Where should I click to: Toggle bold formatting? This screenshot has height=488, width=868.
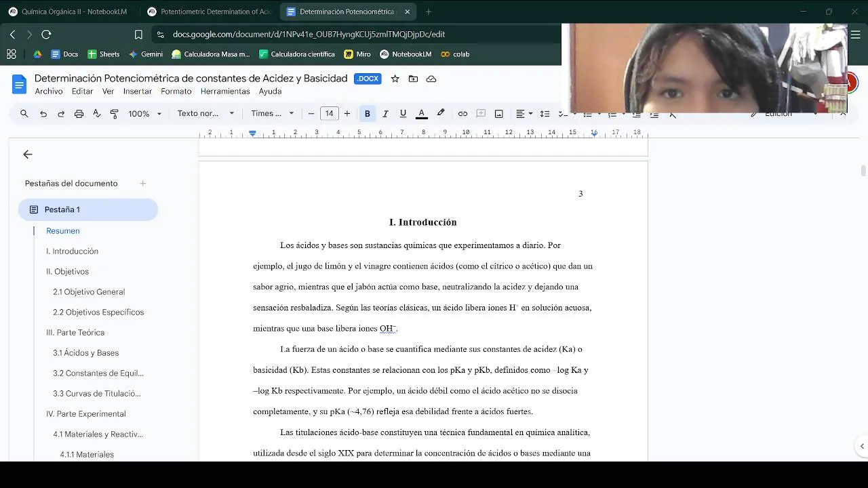tap(368, 114)
